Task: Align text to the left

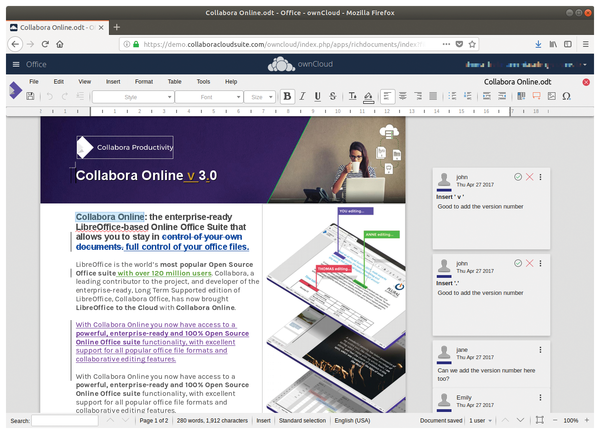Action: [x=387, y=96]
